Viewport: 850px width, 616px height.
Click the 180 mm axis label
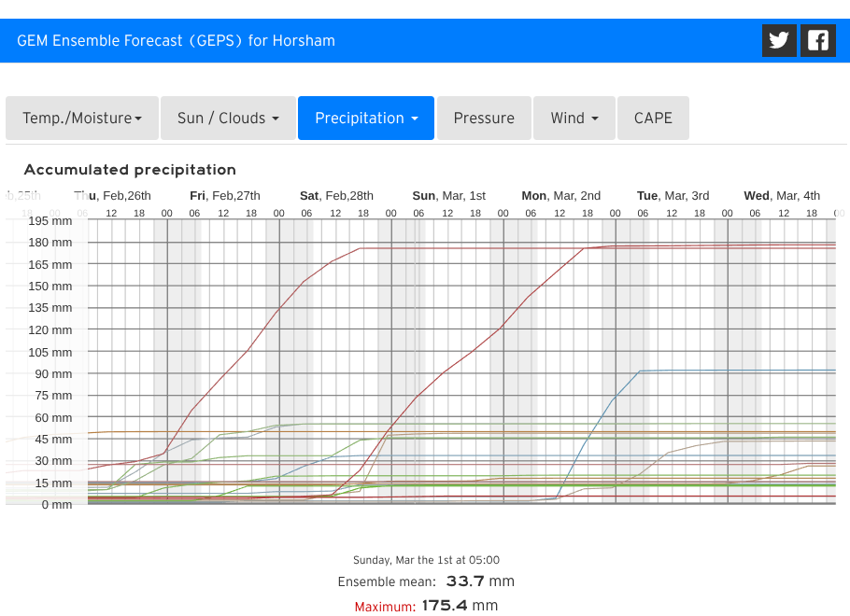pyautogui.click(x=50, y=243)
